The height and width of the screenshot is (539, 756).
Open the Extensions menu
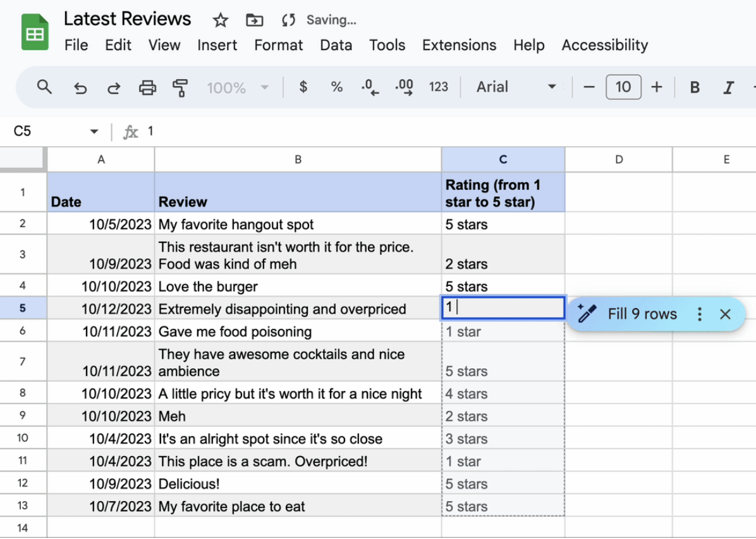(x=459, y=45)
